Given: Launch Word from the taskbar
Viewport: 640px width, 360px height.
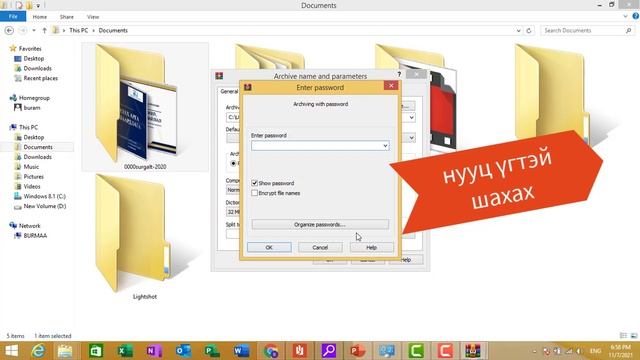Looking at the screenshot, I should [241, 351].
